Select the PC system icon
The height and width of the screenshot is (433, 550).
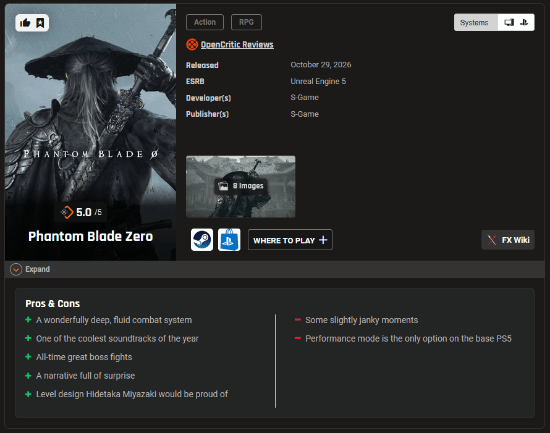point(509,22)
